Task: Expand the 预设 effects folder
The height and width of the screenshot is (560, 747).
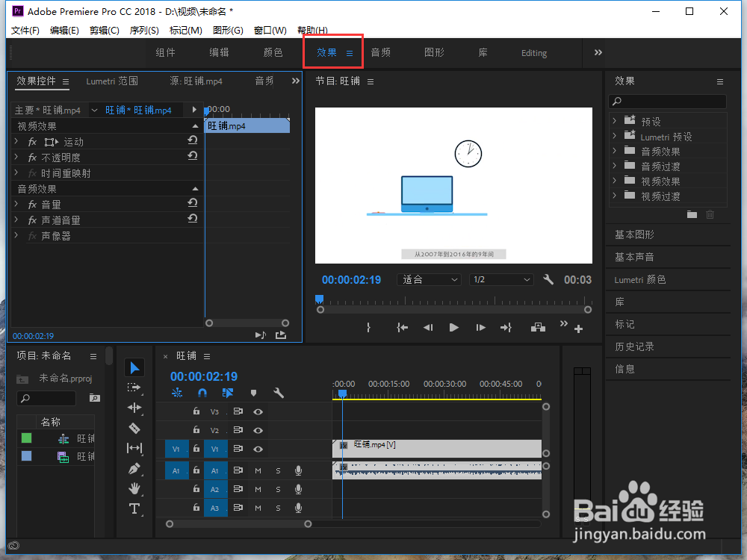Action: point(615,121)
